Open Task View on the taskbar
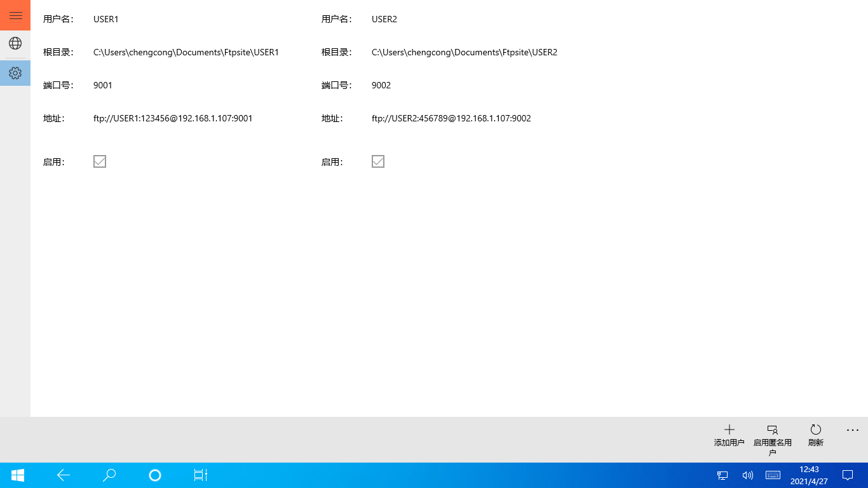 pos(201,475)
